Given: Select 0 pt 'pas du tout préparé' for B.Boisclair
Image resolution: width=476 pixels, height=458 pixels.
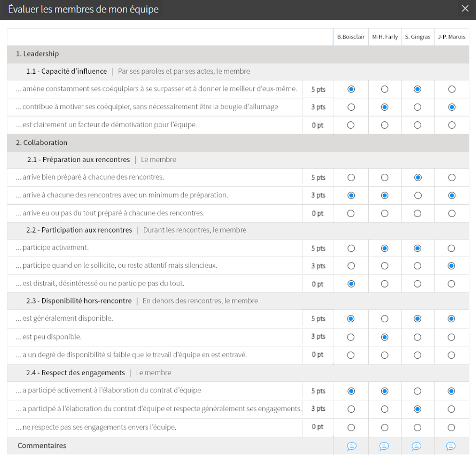Looking at the screenshot, I should (x=351, y=213).
